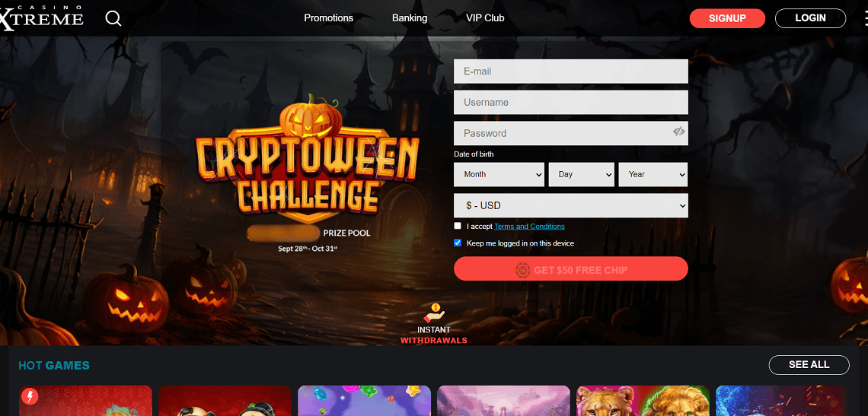Focus the E-mail input field

(571, 71)
